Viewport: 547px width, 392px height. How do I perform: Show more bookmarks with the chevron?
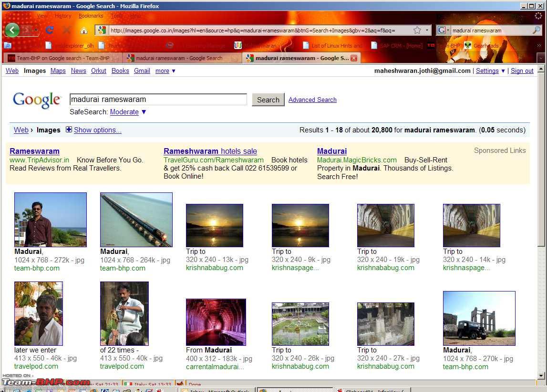(539, 46)
